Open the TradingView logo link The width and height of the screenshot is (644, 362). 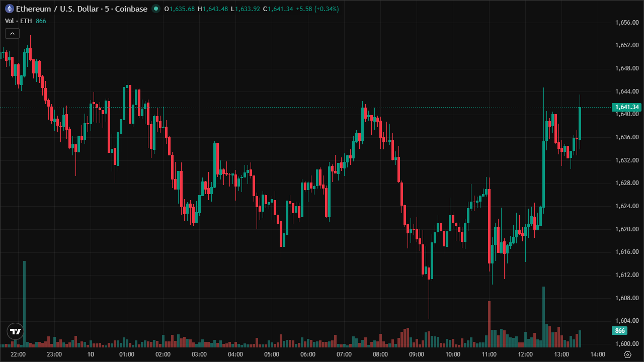tap(15, 331)
